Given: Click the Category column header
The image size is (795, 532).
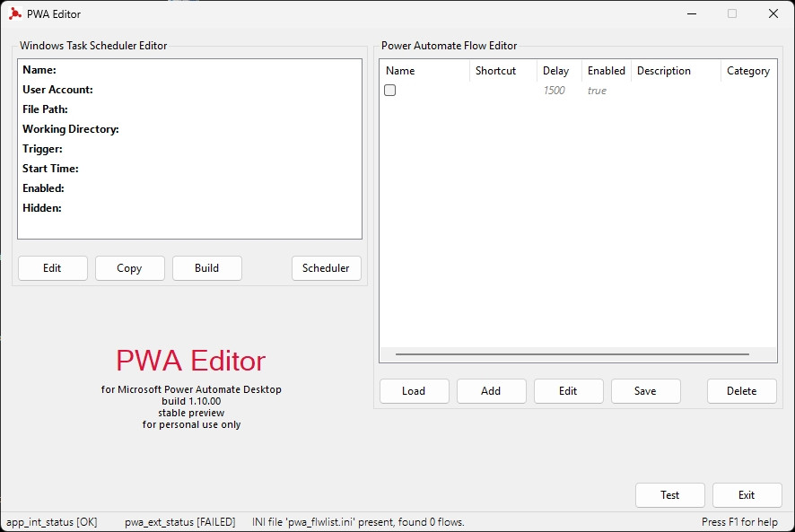Looking at the screenshot, I should click(x=748, y=71).
